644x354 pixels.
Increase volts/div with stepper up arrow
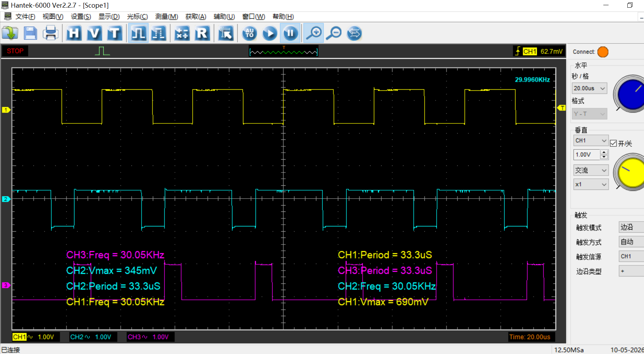coord(604,152)
